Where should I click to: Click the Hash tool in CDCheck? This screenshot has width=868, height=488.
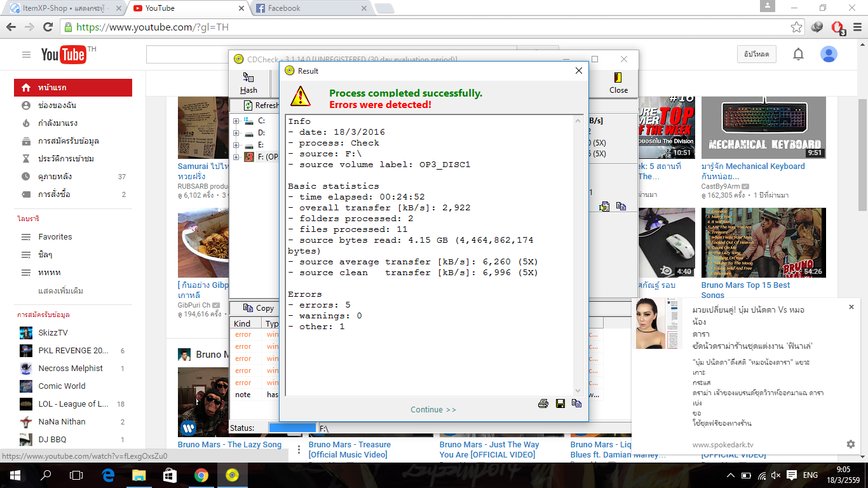coord(248,83)
